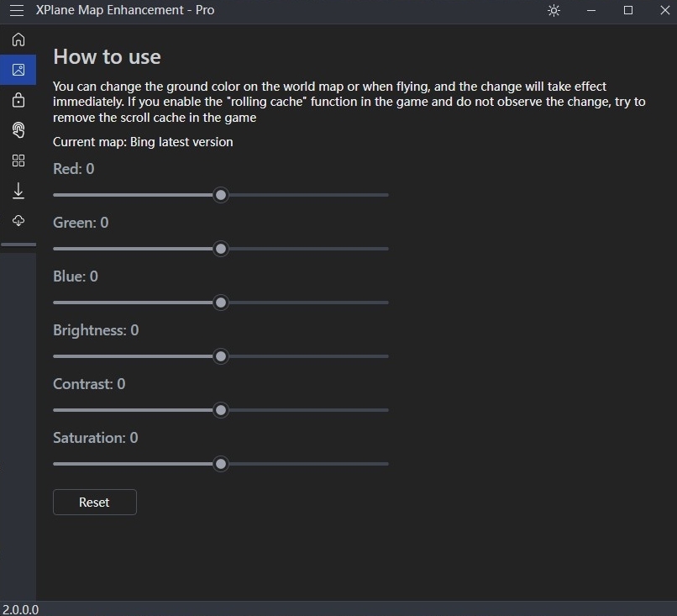Click the Contrast slider thumb
Viewport: 677px width, 616px height.
[221, 410]
